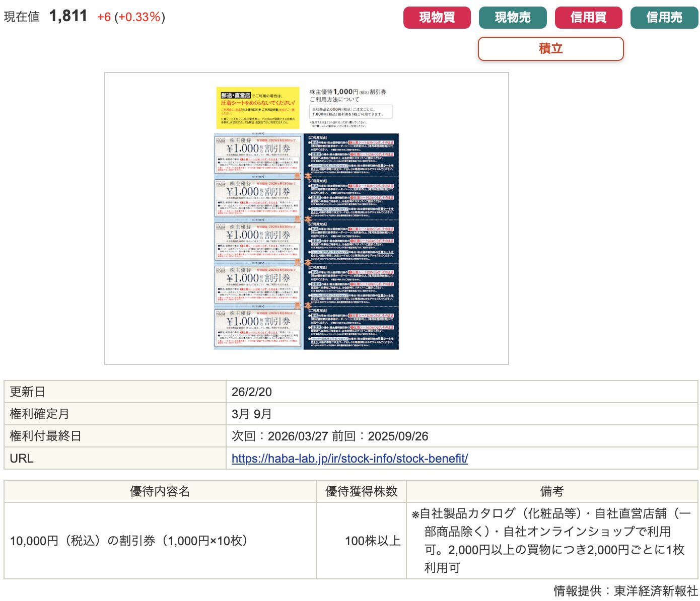This screenshot has height=601, width=700.
Task: Select the 3月 9月 value cell
Action: [251, 414]
